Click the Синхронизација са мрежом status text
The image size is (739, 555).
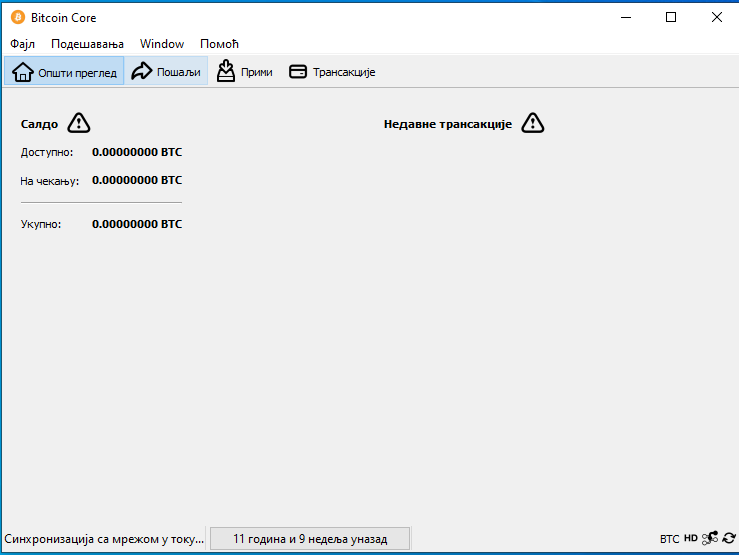(x=104, y=539)
